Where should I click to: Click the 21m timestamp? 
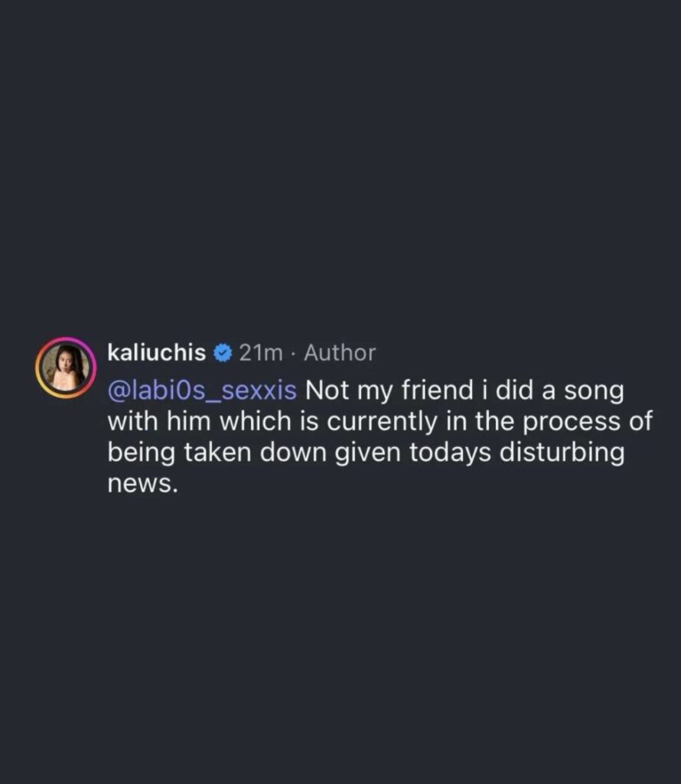tap(261, 353)
